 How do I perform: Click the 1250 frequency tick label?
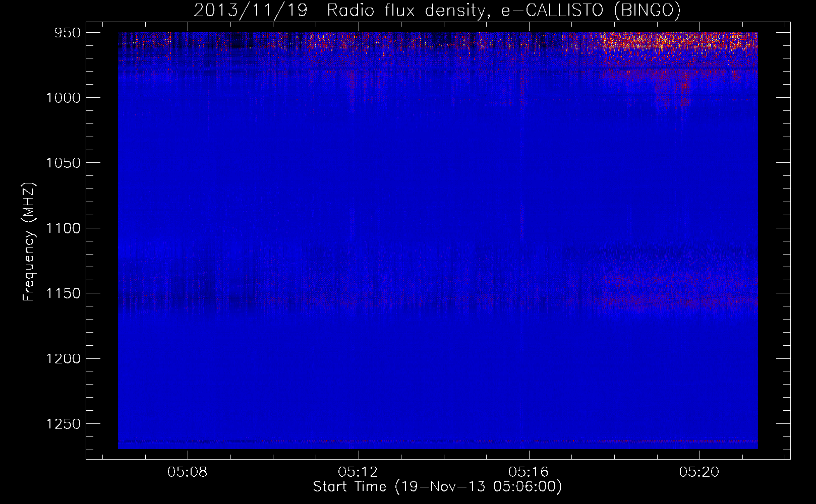[64, 424]
